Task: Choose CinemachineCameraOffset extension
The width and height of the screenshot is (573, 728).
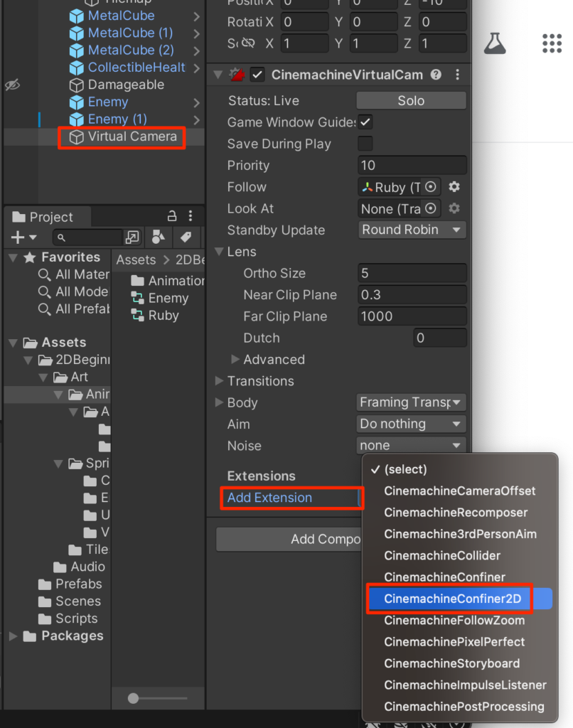Action: [x=459, y=491]
